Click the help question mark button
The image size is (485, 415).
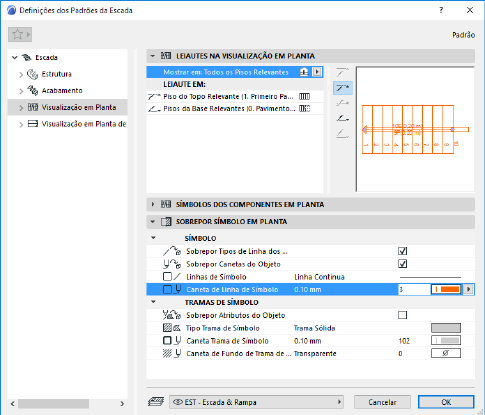(x=441, y=10)
